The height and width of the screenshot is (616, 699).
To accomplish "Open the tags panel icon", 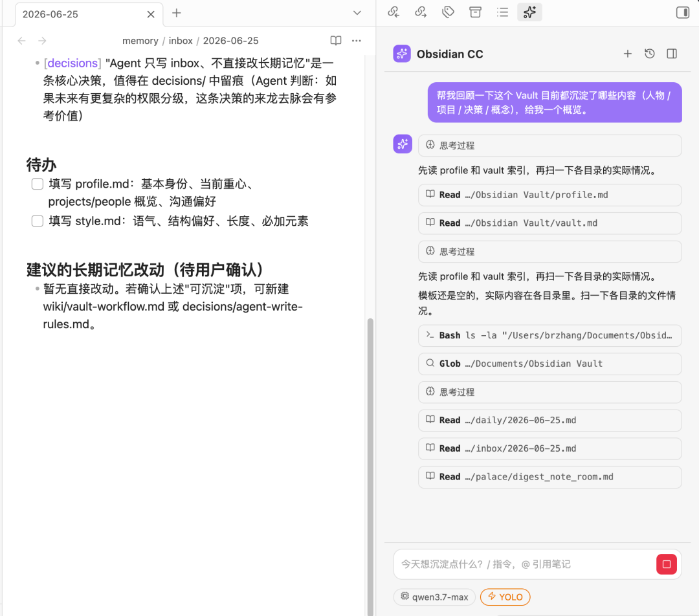I will 448,12.
